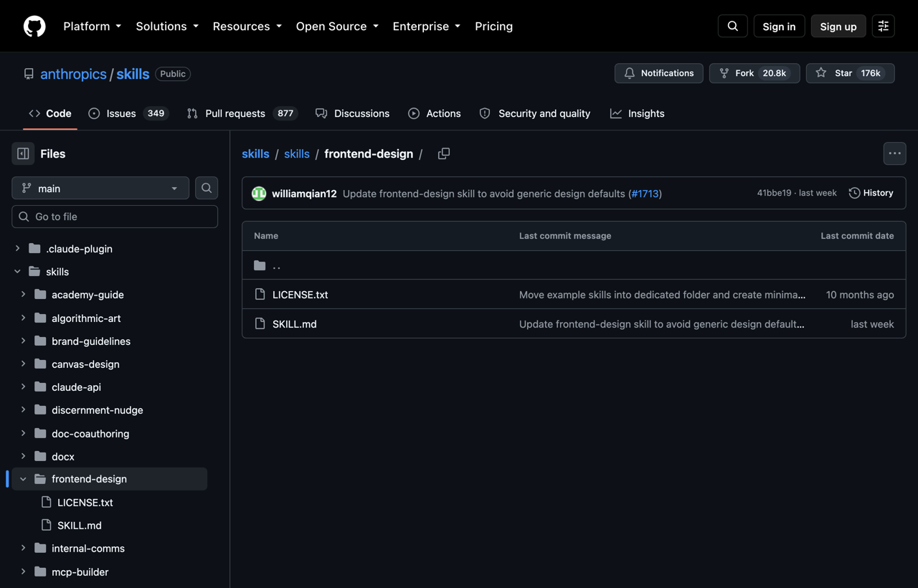Screen dimensions: 918x588
Task: Open LICENSE.txt in the file table
Action: tap(300, 295)
